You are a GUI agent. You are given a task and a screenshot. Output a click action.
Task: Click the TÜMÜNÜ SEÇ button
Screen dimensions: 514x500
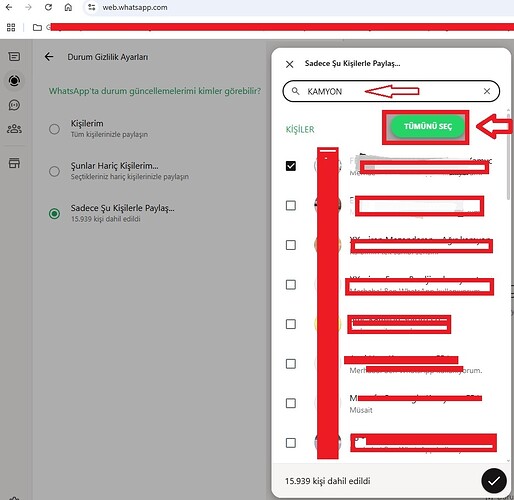pyautogui.click(x=428, y=126)
